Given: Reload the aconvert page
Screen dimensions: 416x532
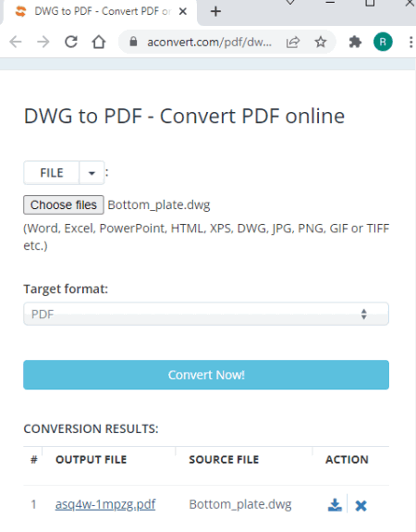Looking at the screenshot, I should pyautogui.click(x=71, y=42).
